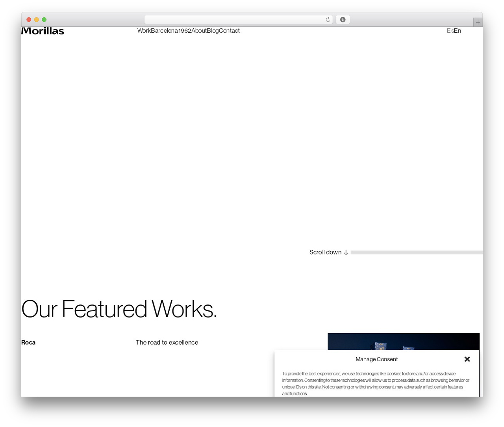This screenshot has width=504, height=427.
Task: Click the Scroll down label
Action: 325,252
